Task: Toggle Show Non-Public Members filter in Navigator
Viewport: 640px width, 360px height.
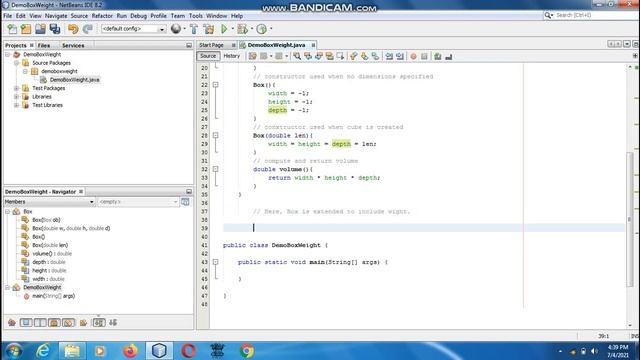Action: pos(54,322)
